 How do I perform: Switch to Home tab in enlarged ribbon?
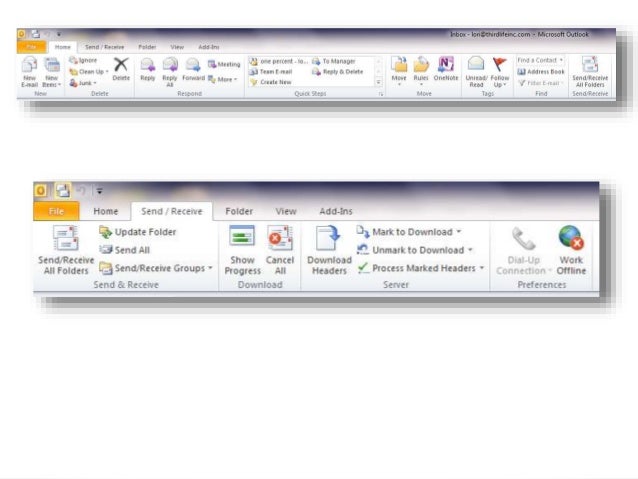coord(105,211)
